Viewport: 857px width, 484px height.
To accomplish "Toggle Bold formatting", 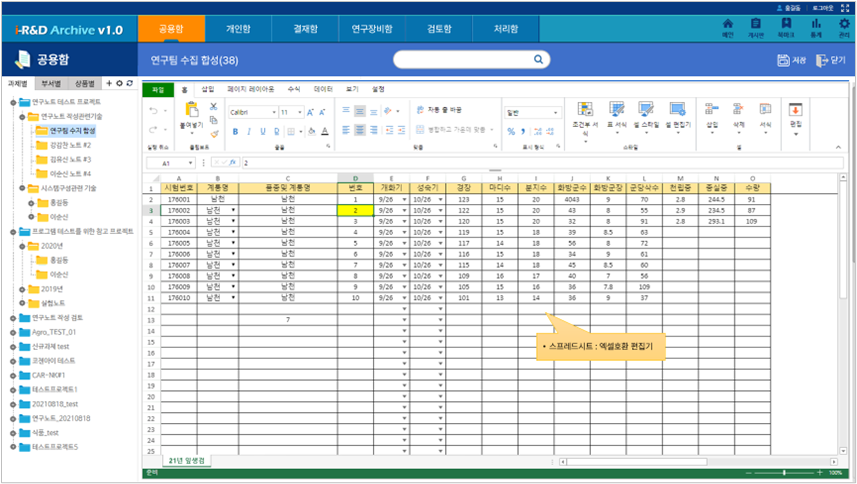I will click(x=236, y=131).
